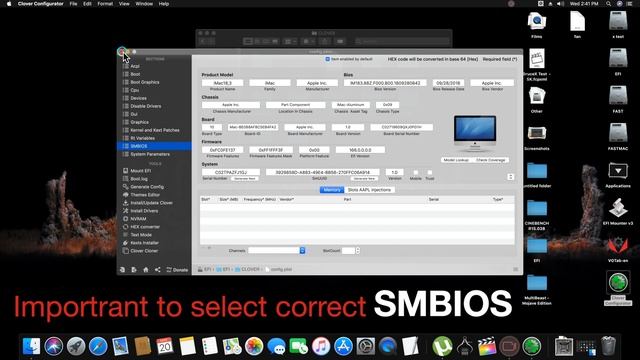The height and width of the screenshot is (360, 640).
Task: Click the iMac model thumbnail image
Action: pyautogui.click(x=475, y=133)
